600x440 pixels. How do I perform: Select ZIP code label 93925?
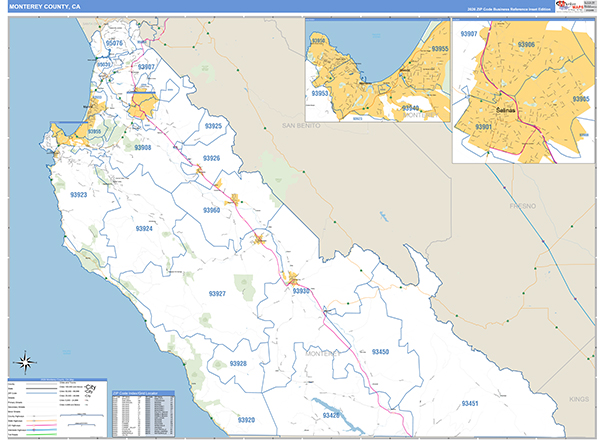(213, 126)
